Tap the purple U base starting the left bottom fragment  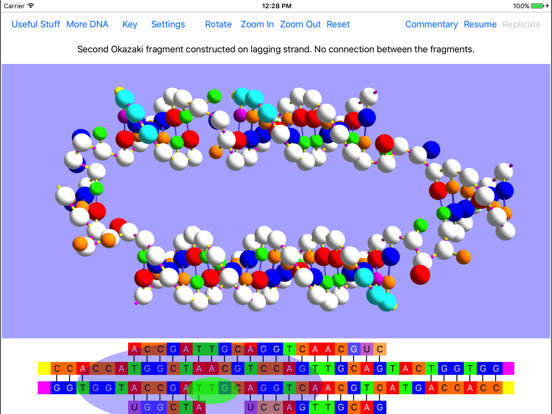[x=134, y=407]
